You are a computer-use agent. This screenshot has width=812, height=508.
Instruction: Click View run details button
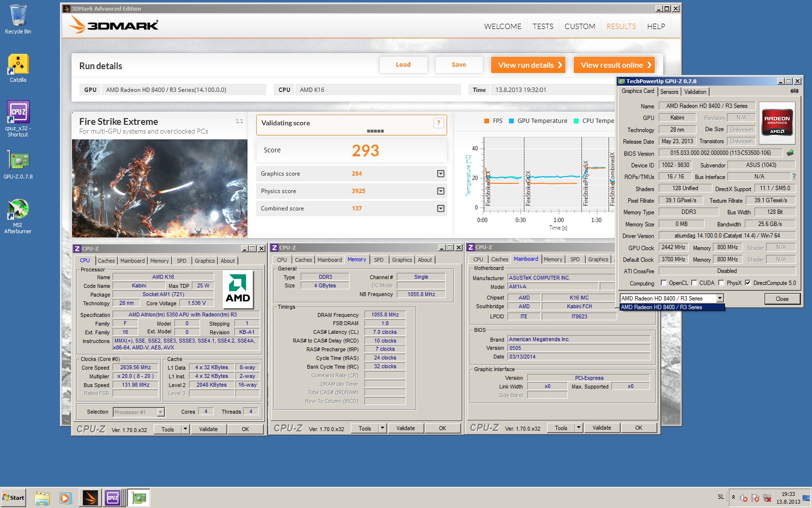(x=529, y=65)
